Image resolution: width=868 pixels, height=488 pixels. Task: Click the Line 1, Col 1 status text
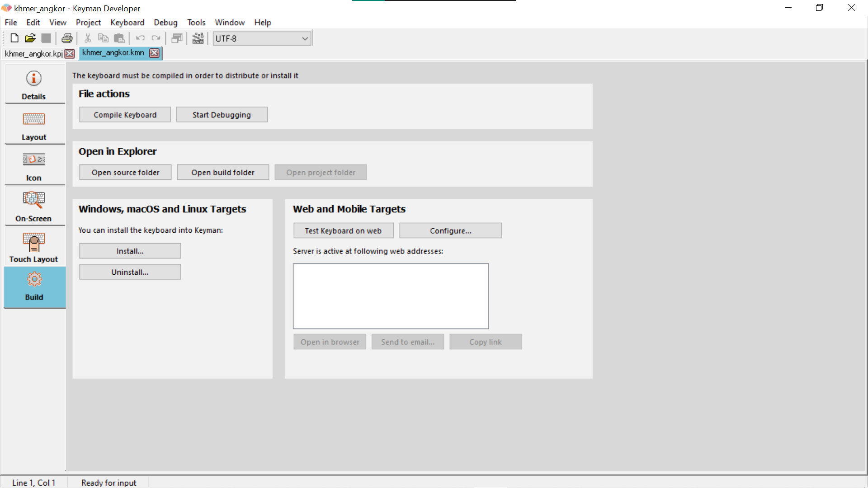pos(33,483)
